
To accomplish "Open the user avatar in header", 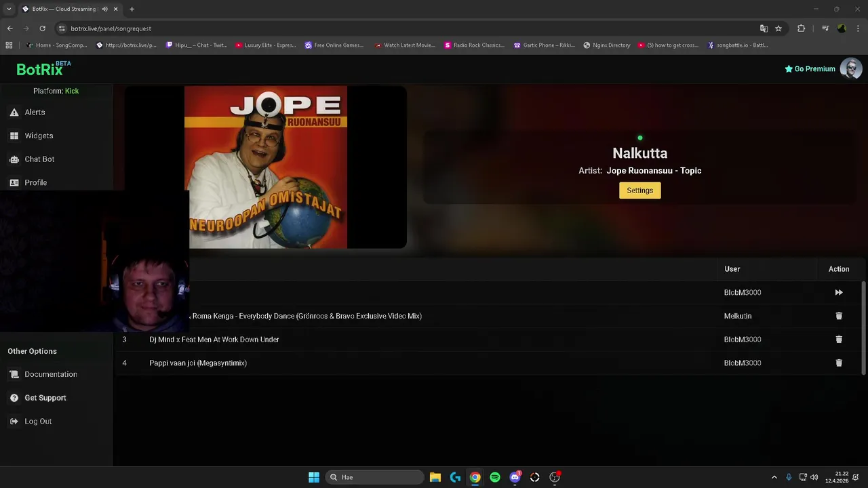I will click(851, 68).
